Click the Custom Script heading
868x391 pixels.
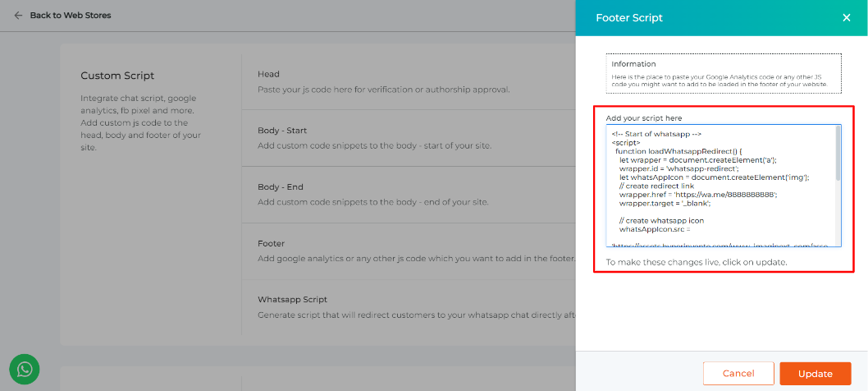pyautogui.click(x=117, y=76)
